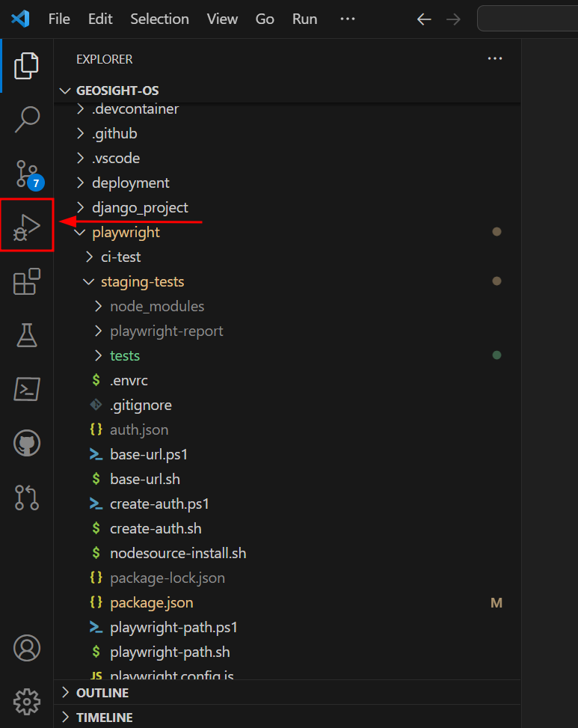
Task: Click the VS Code logo icon
Action: pyautogui.click(x=20, y=19)
